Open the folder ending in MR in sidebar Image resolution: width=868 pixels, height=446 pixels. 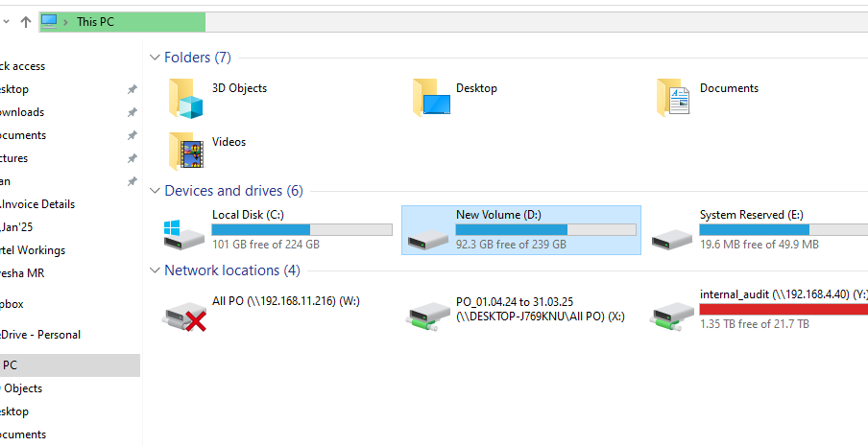pyautogui.click(x=21, y=273)
